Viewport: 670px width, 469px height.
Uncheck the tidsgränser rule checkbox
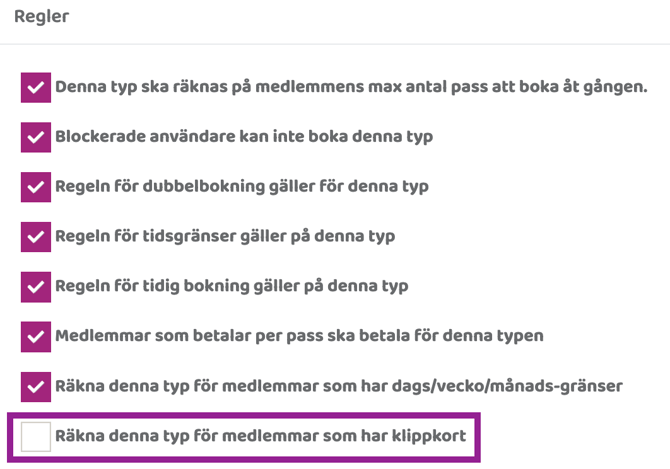pos(36,237)
